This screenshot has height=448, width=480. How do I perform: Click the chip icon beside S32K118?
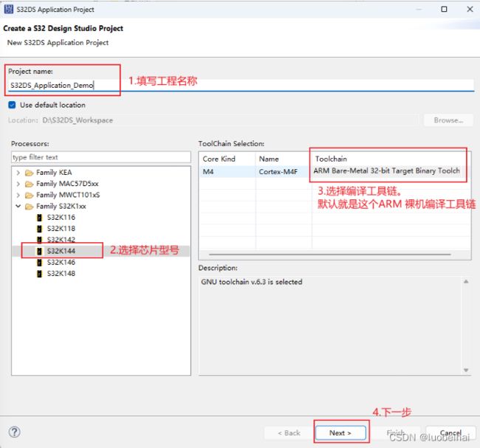(x=39, y=229)
